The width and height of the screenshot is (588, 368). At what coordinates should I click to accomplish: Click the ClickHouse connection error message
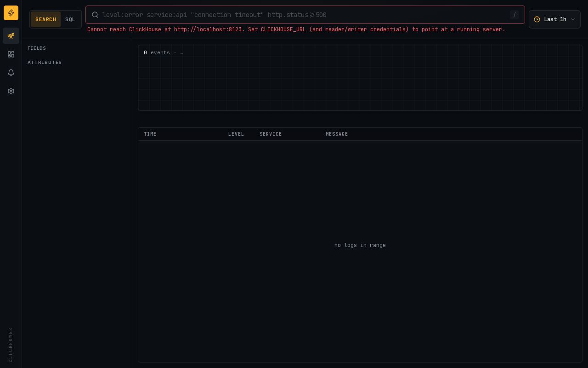(296, 29)
